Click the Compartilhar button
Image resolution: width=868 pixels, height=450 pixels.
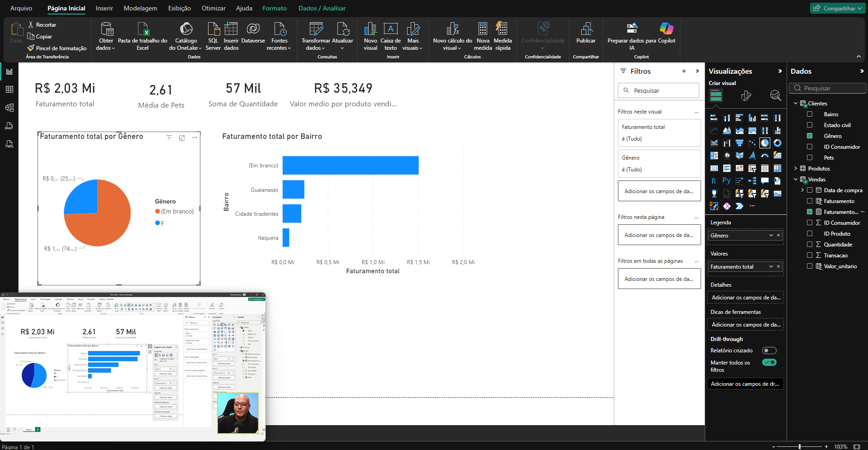tap(837, 8)
